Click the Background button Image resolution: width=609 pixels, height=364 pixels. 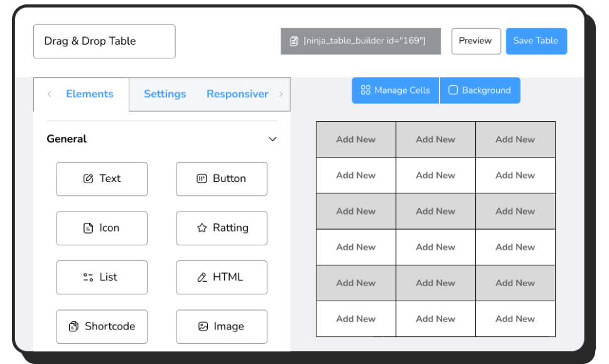(480, 90)
